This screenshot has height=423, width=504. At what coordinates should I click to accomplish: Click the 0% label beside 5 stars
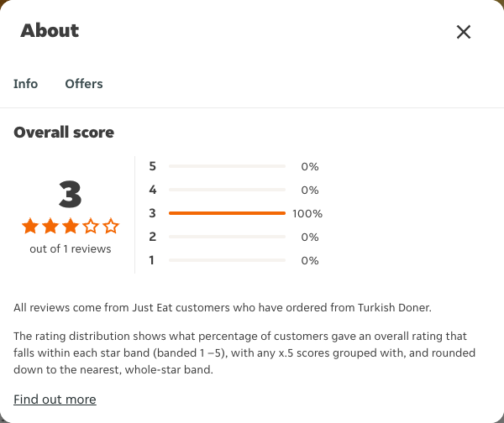click(x=310, y=167)
